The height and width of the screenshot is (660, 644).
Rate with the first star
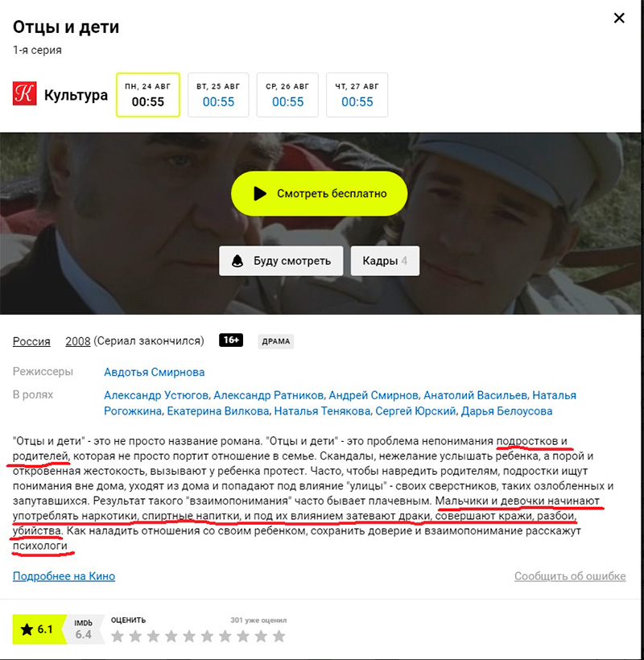(x=118, y=636)
